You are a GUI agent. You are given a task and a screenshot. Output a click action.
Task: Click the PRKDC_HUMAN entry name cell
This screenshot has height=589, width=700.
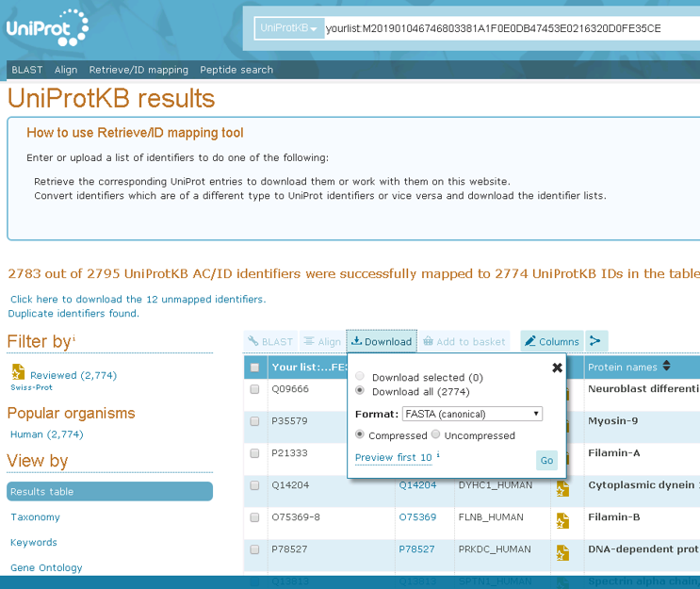point(495,549)
